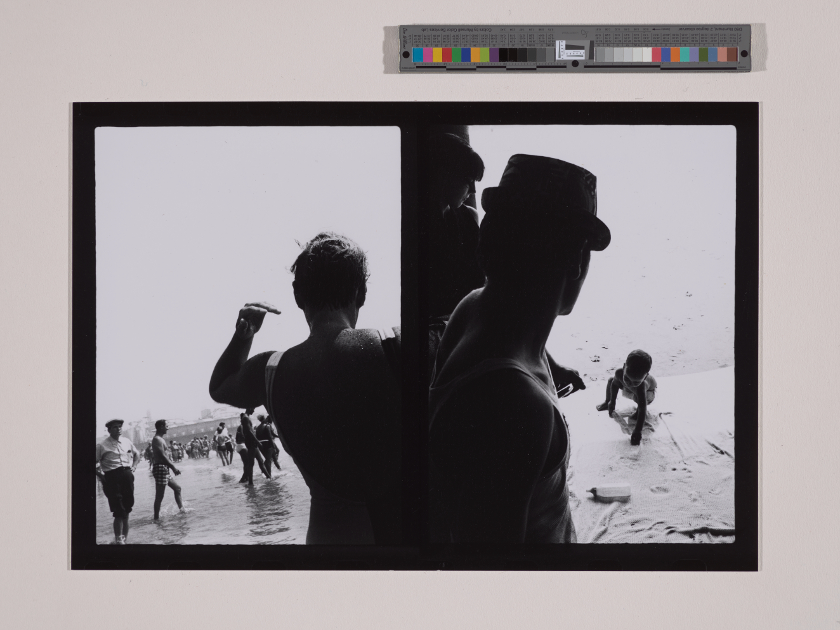Select the right photo frame with the child

click(x=582, y=335)
